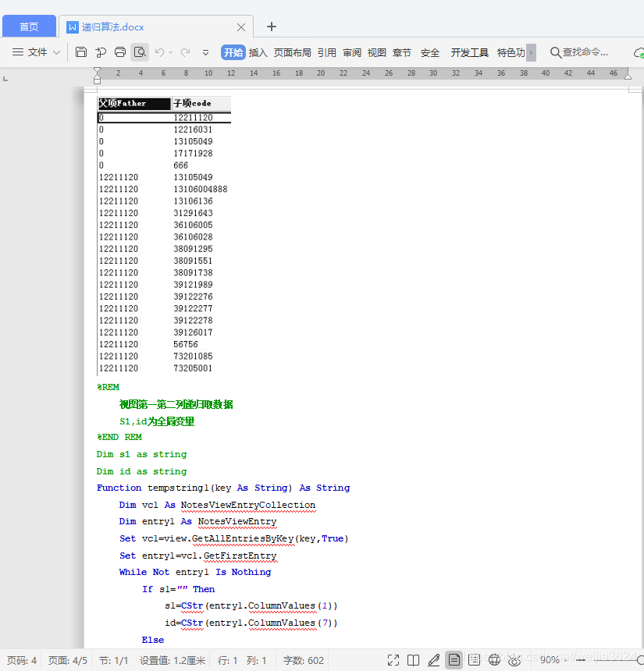Open the 开发工具 ribbon tab
The image size is (644, 671).
pyautogui.click(x=469, y=52)
